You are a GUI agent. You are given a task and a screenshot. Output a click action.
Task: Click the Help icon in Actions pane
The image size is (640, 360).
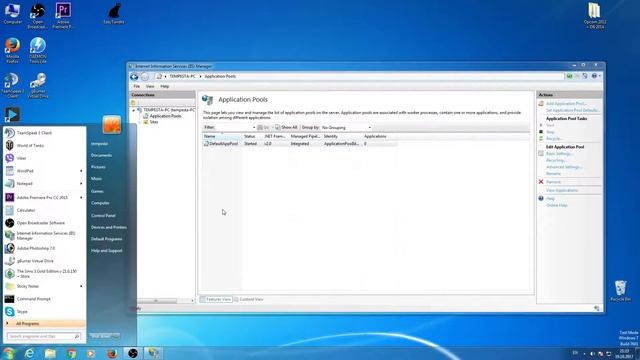(541, 198)
